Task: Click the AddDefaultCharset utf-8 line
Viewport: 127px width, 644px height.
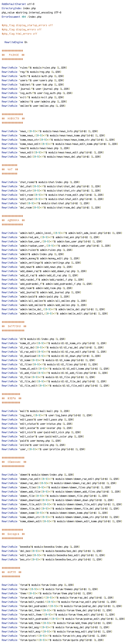Action: tap(18, 4)
